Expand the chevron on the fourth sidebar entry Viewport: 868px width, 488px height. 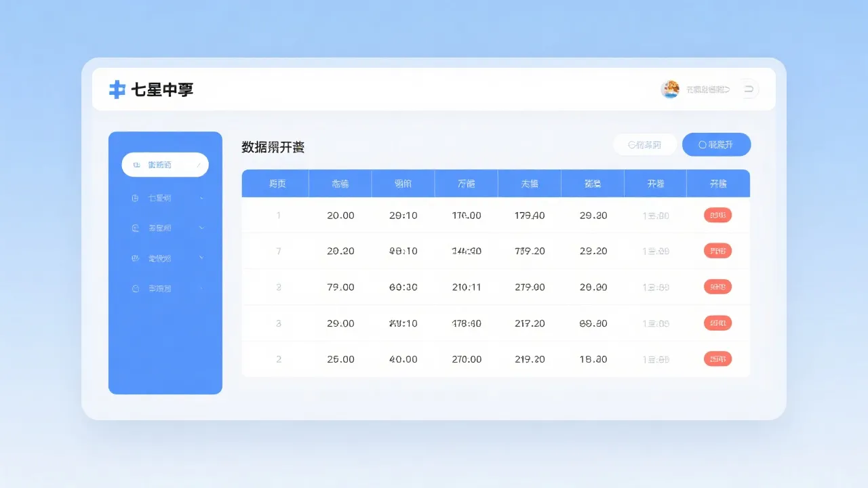coord(201,258)
